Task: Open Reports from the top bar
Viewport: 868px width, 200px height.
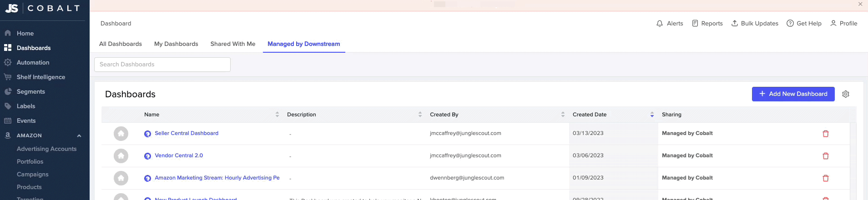Action: pyautogui.click(x=707, y=23)
